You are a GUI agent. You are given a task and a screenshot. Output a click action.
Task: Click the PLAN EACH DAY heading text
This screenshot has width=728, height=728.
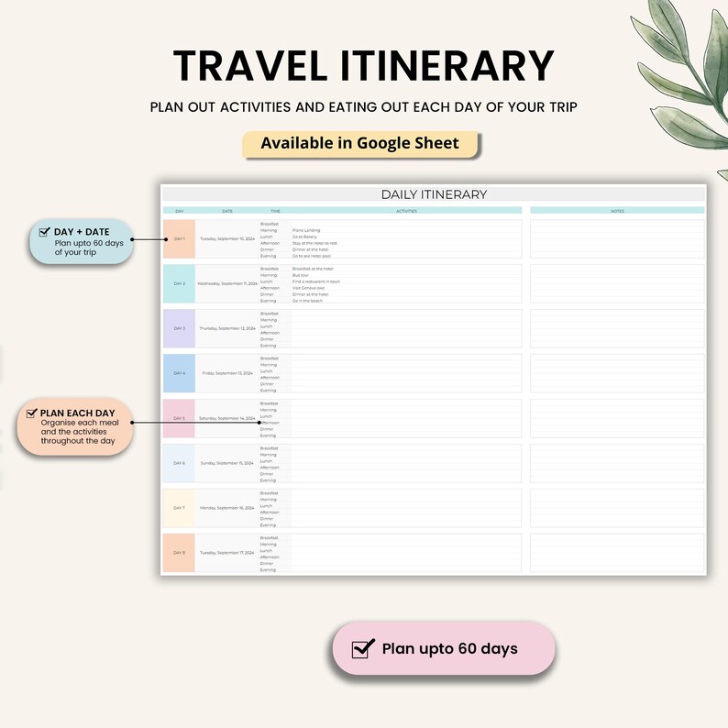point(78,413)
